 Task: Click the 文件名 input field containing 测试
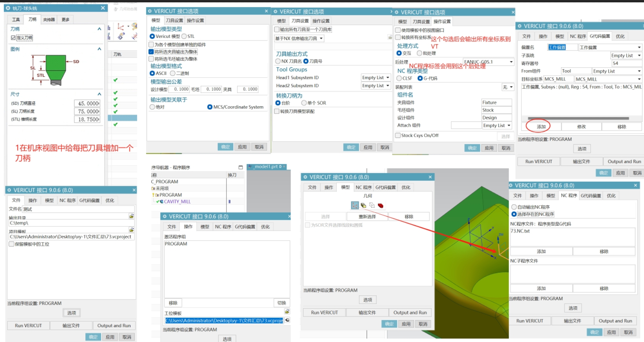coord(78,209)
